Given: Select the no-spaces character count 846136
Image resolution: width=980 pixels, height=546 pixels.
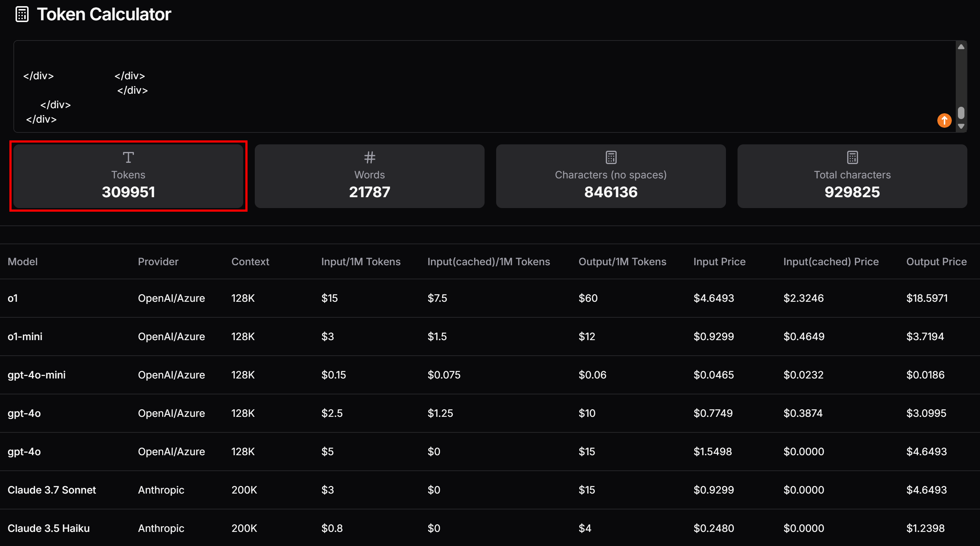Looking at the screenshot, I should [611, 192].
